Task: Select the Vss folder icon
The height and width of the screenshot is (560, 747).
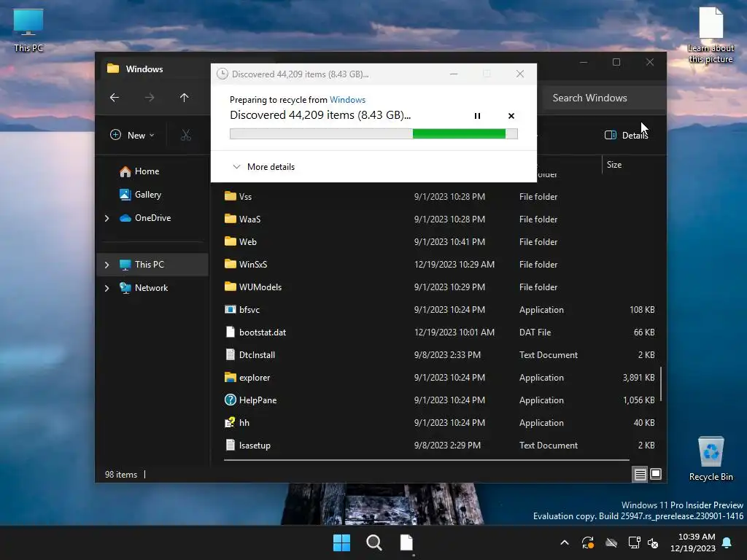Action: point(231,196)
